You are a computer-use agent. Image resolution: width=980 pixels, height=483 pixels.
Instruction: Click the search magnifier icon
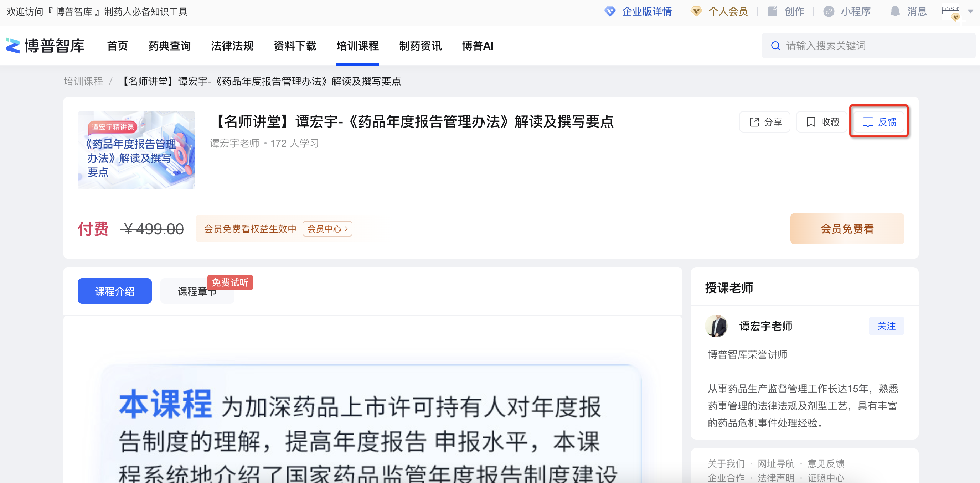click(x=775, y=46)
